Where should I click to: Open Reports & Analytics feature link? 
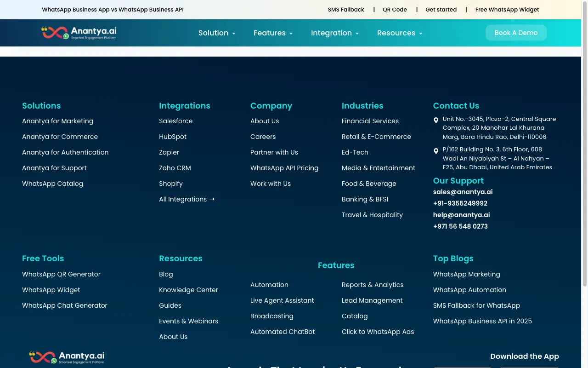373,285
